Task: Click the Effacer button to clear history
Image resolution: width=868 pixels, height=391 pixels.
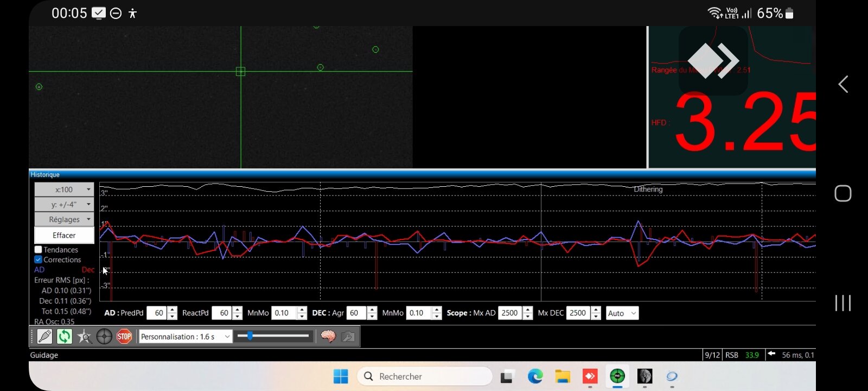Action: pyautogui.click(x=64, y=235)
